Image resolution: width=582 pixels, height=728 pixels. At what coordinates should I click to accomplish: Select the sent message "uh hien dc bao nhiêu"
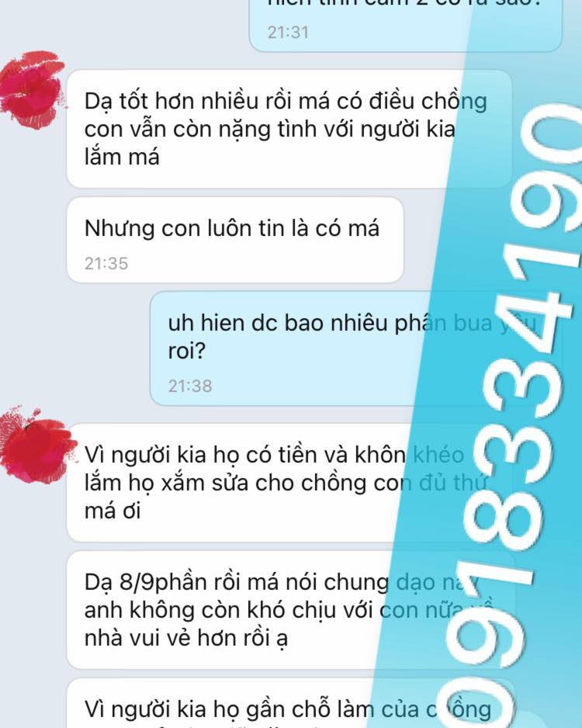[x=356, y=348]
